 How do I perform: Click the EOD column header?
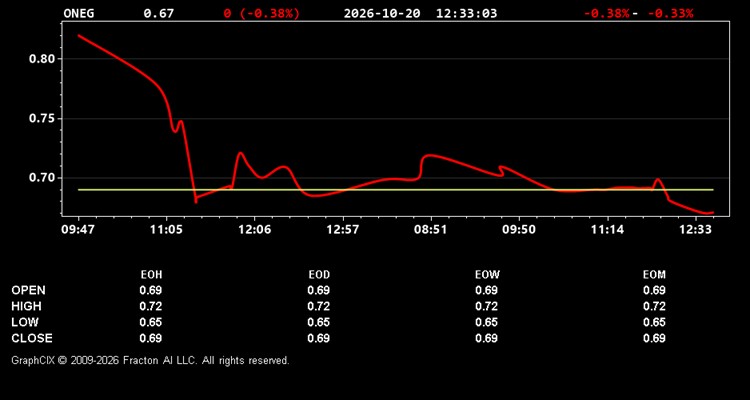[x=319, y=275]
